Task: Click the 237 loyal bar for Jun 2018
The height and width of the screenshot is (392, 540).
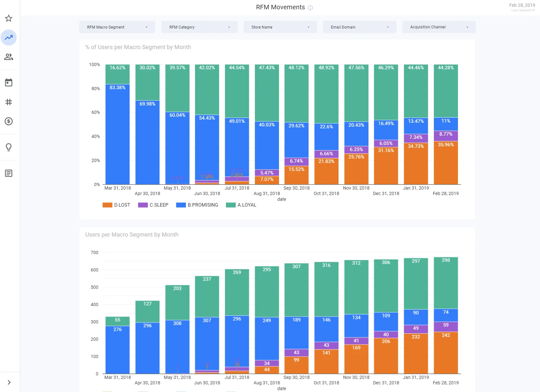Action: (x=207, y=297)
